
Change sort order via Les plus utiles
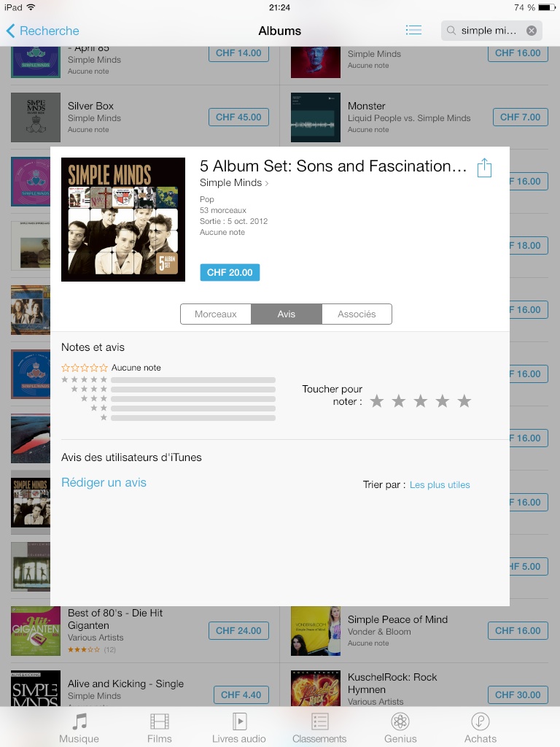[440, 484]
